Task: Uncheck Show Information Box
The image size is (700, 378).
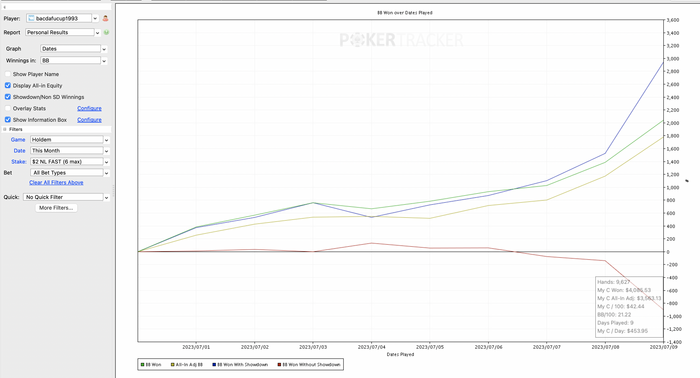Action: (x=8, y=120)
